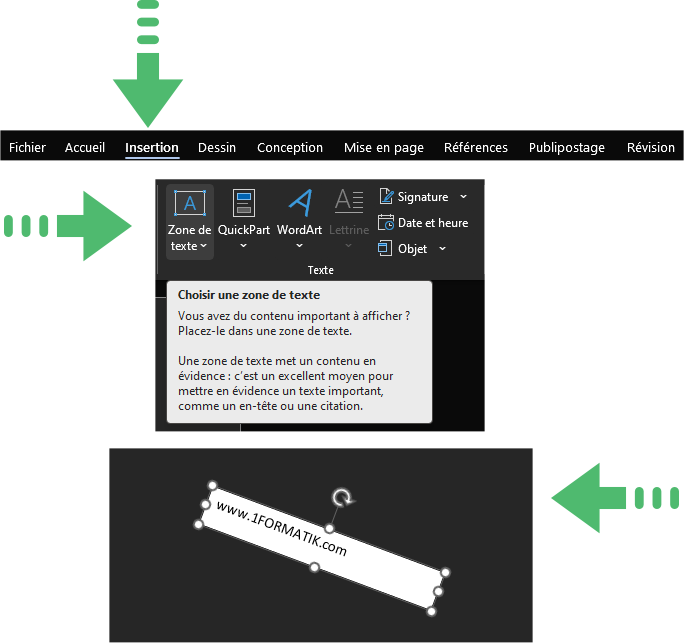684x643 pixels.
Task: Open the Dessin tab
Action: [x=217, y=147]
